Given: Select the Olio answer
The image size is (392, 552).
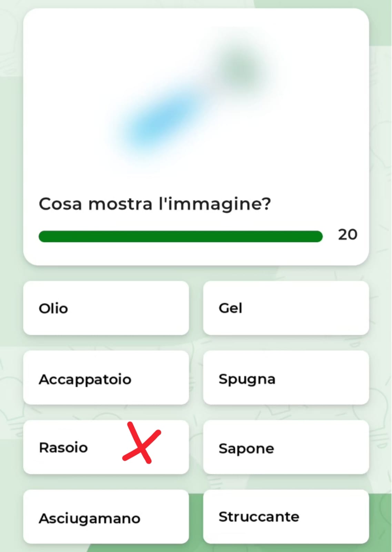Looking at the screenshot, I should point(106,308).
